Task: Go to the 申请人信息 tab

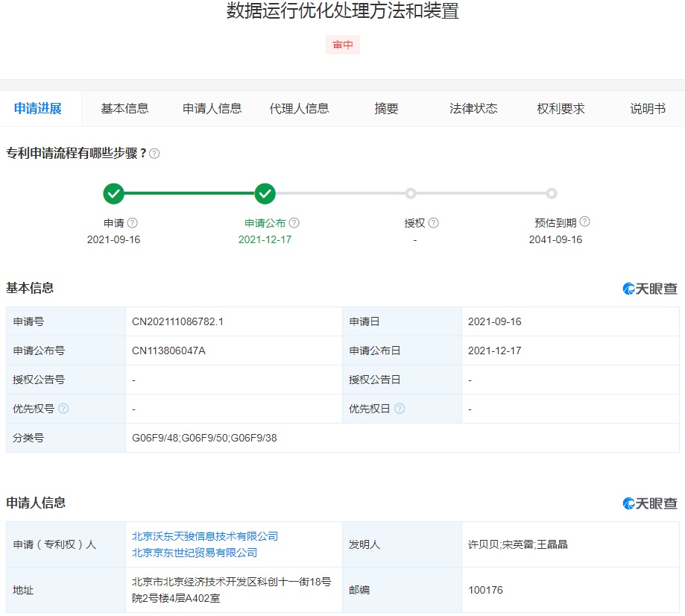Action: coord(212,108)
